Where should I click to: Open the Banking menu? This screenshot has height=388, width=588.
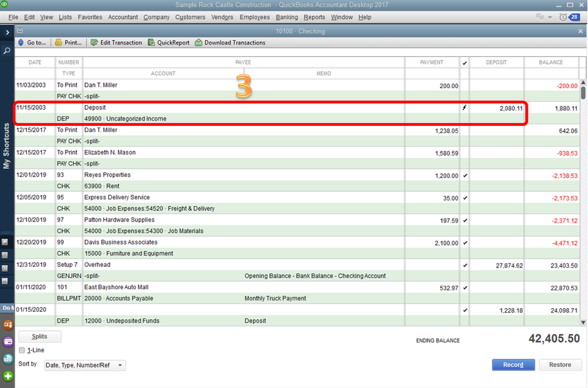pos(287,17)
